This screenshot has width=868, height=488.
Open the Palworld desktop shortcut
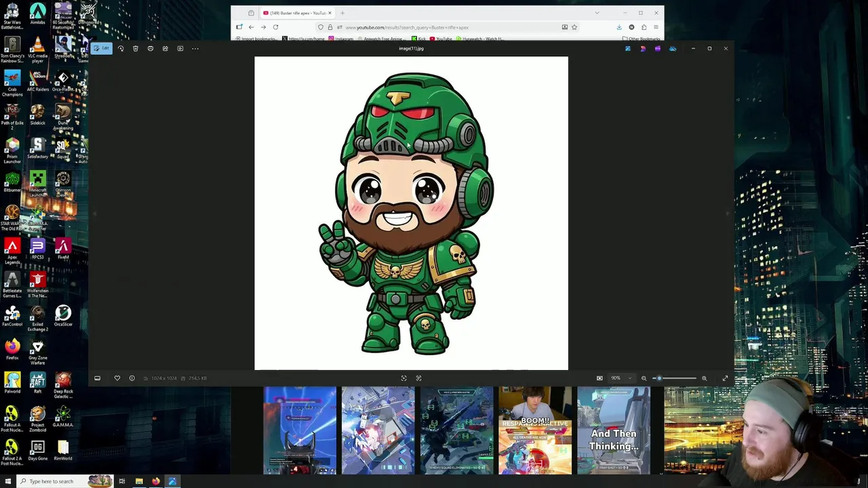[12, 383]
